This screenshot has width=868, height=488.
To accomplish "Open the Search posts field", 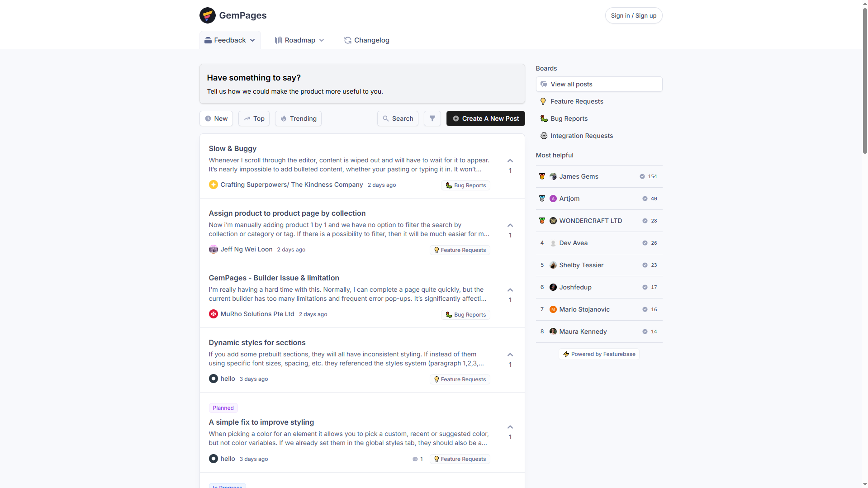I will click(398, 118).
